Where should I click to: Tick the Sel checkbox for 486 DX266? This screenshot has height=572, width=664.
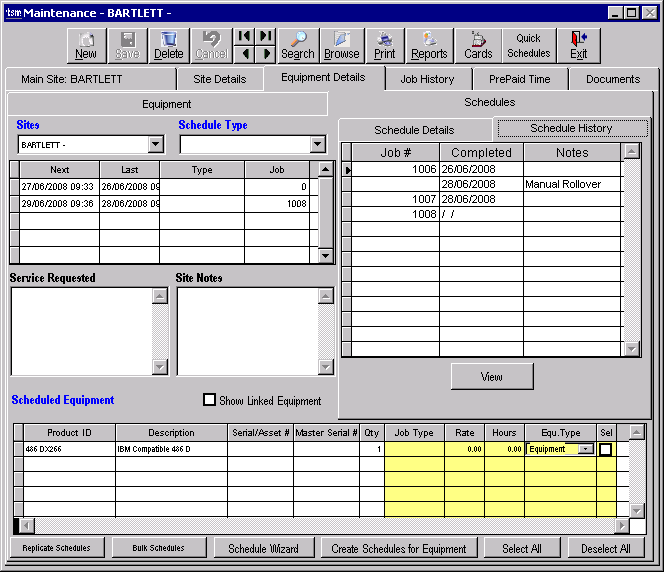pyautogui.click(x=605, y=450)
